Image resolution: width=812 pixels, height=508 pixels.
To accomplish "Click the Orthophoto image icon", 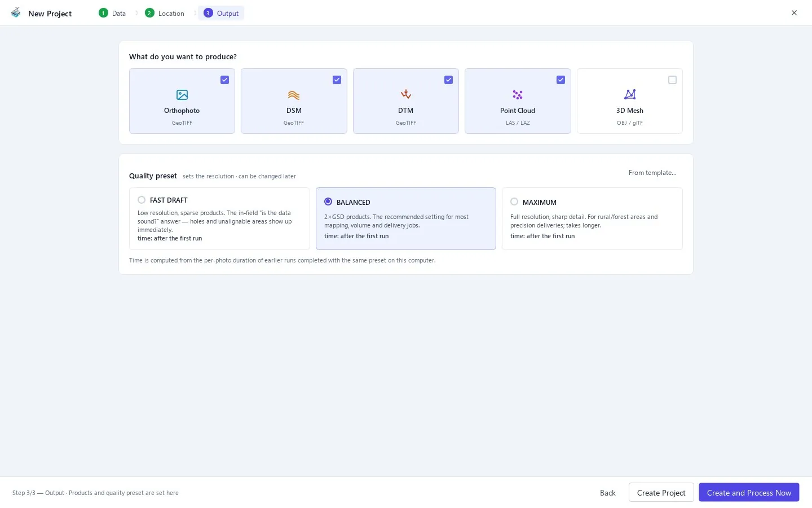I will click(182, 95).
